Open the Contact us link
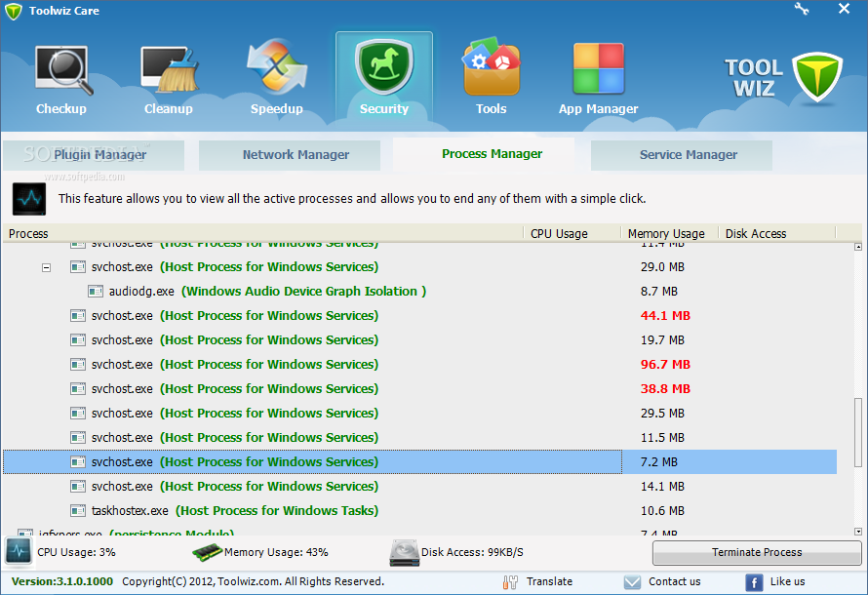This screenshot has width=868, height=595. (x=674, y=581)
